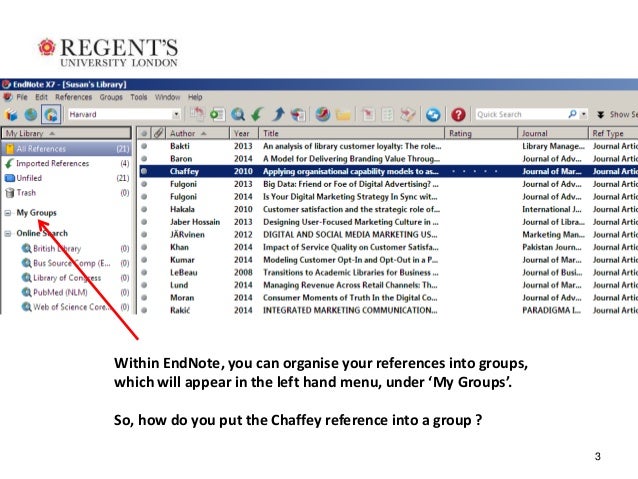
Task: Open Quick Search options dropdown arrow
Action: coord(583,114)
